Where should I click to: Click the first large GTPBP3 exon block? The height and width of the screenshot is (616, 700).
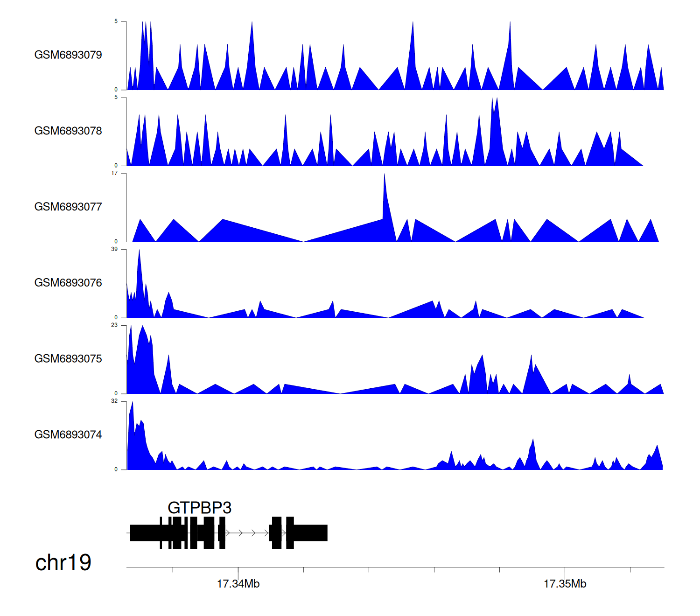[x=145, y=533]
